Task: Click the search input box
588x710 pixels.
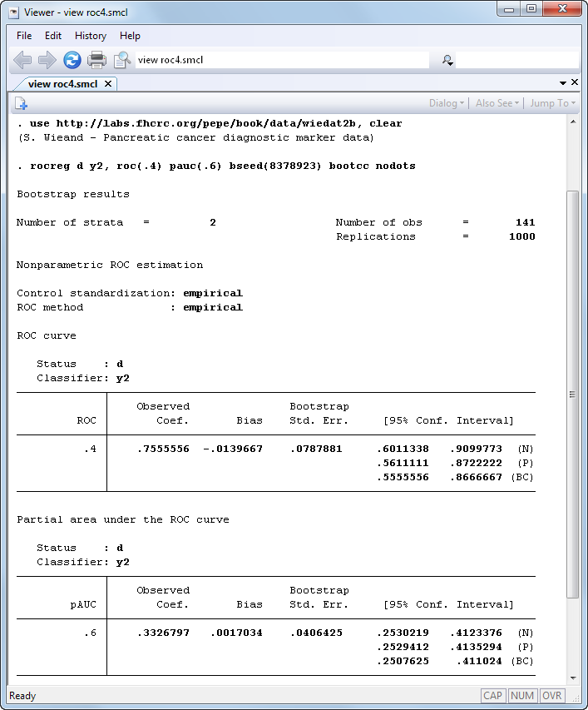Action: pos(516,60)
